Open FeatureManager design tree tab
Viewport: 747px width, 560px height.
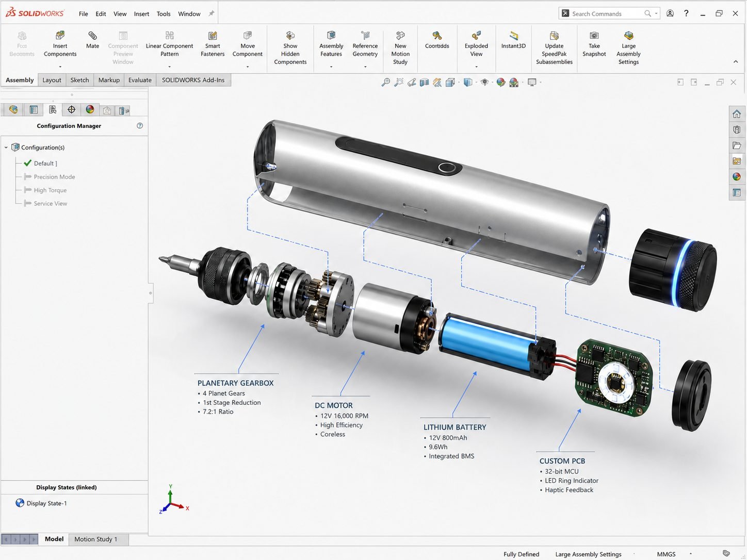coord(13,109)
